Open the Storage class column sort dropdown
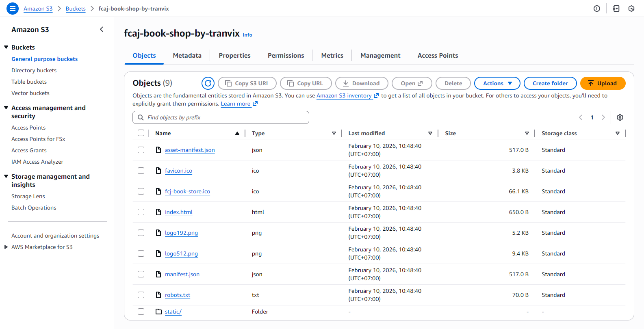 click(618, 133)
